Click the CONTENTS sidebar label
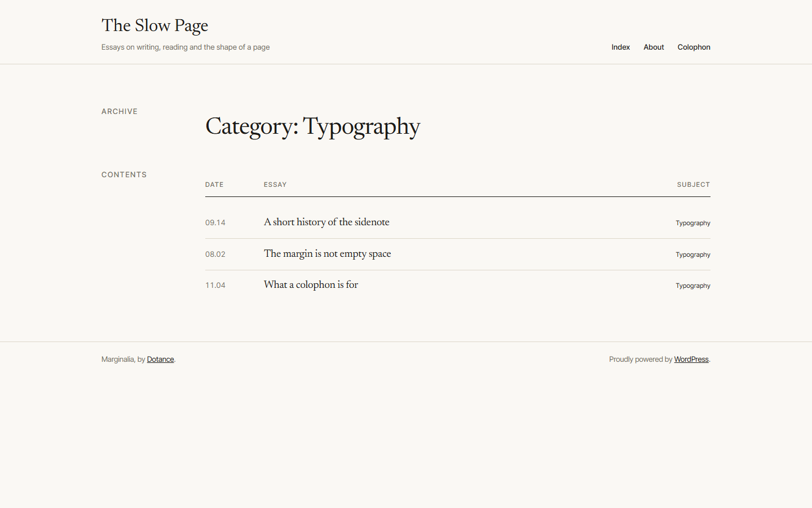Viewport: 812px width, 508px height. coord(124,175)
